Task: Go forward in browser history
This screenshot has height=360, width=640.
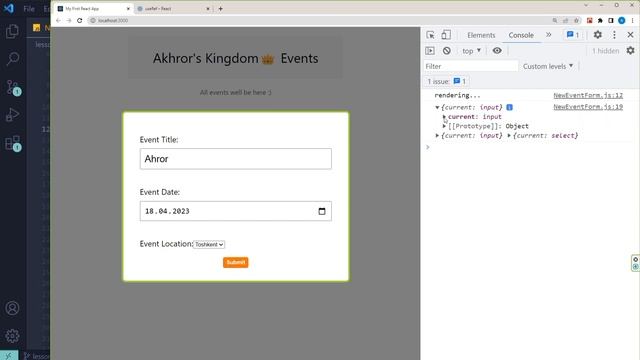Action: point(69,20)
